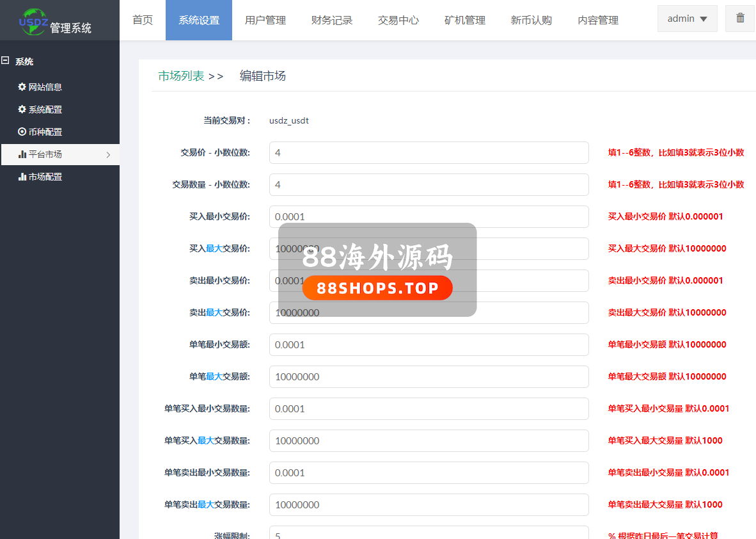Screen dimensions: 756x539
Task: Open the 交易中心 tab
Action: (398, 20)
